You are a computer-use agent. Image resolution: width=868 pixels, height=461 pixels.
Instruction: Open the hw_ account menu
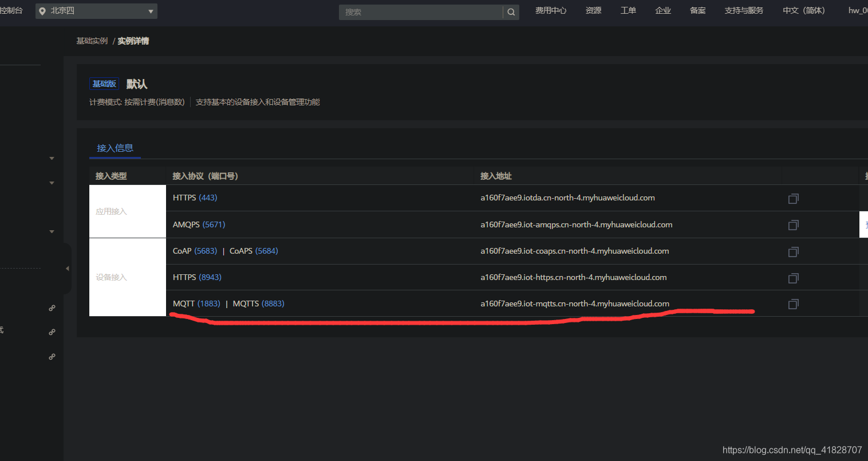[858, 11]
